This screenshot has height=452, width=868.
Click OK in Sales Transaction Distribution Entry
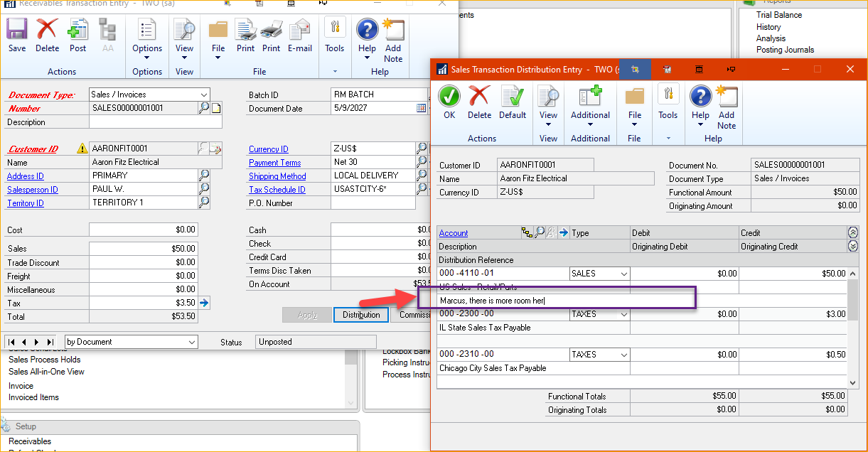point(449,99)
